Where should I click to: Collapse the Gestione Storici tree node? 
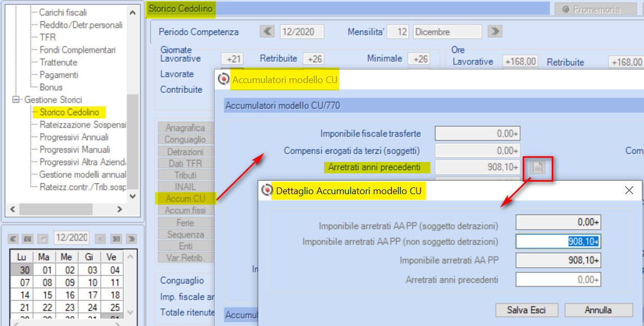[x=16, y=100]
